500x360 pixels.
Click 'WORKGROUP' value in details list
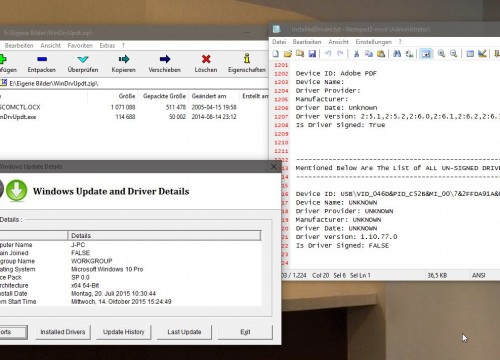(92, 261)
